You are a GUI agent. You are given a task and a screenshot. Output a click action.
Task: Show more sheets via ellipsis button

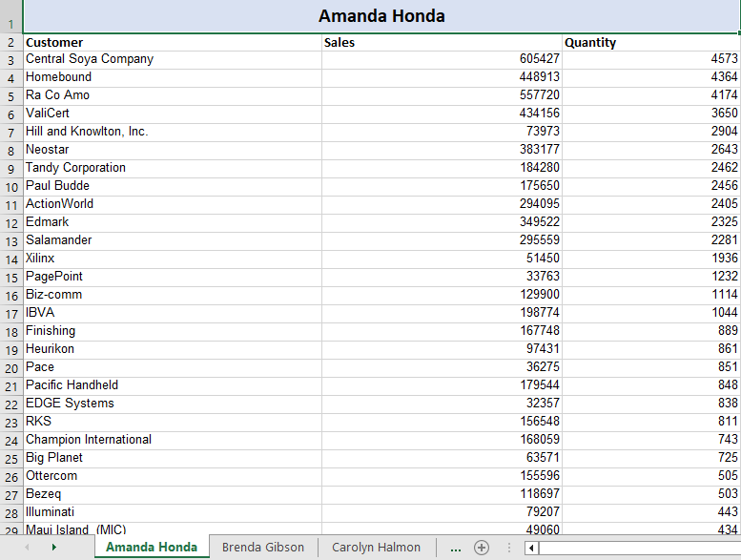(x=456, y=548)
